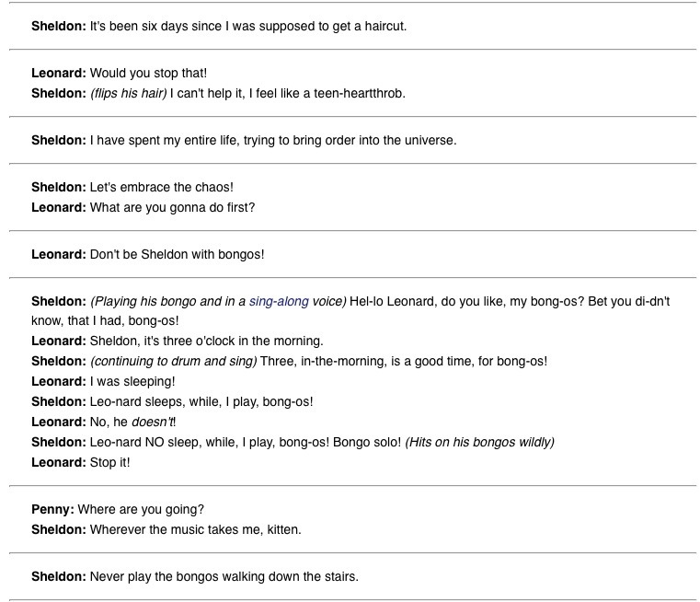Click 'Would you stop that!' line
This screenshot has width=700, height=602.
[148, 73]
